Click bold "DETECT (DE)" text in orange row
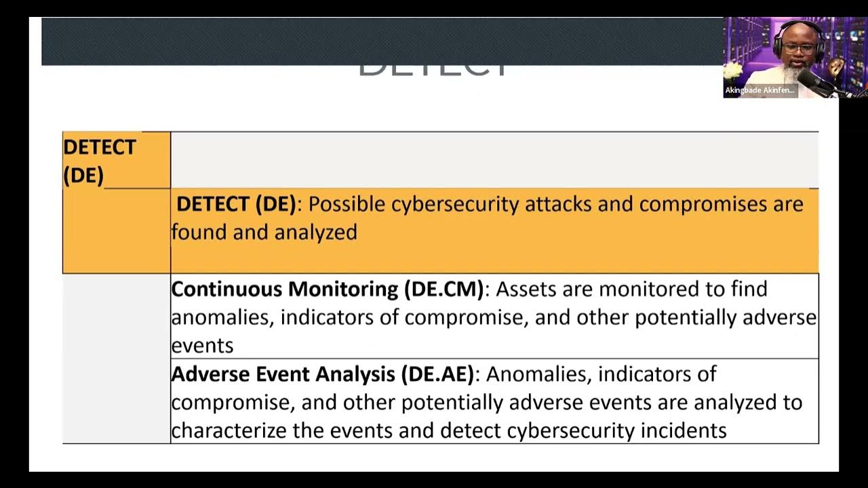The image size is (868, 488). point(236,204)
